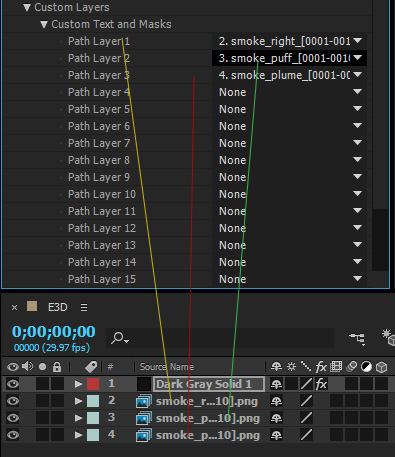Click the motion blur column header icon

click(351, 367)
